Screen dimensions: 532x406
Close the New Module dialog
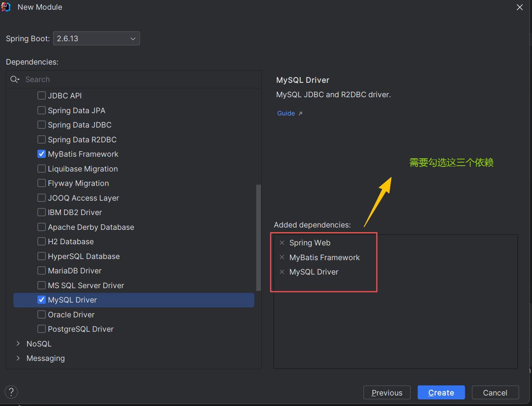520,7
